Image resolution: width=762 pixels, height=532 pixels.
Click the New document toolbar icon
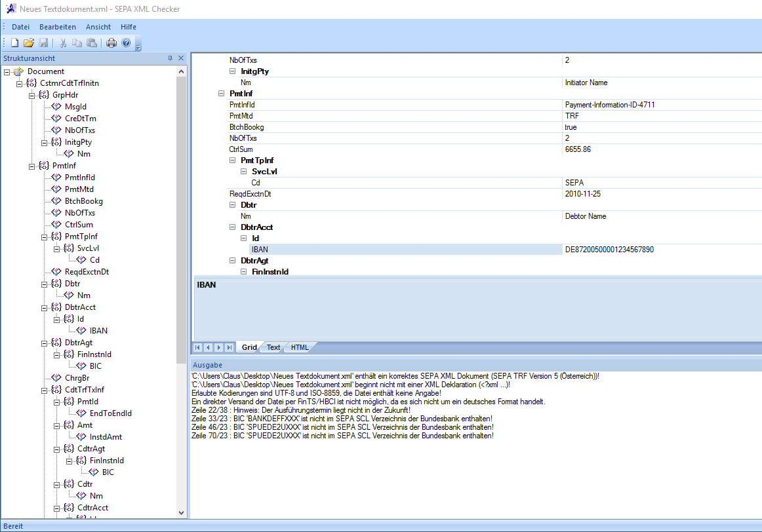click(14, 43)
